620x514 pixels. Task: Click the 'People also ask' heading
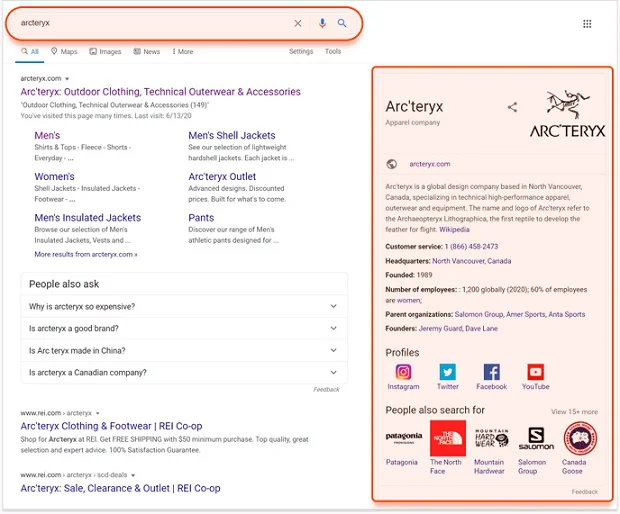(x=64, y=284)
